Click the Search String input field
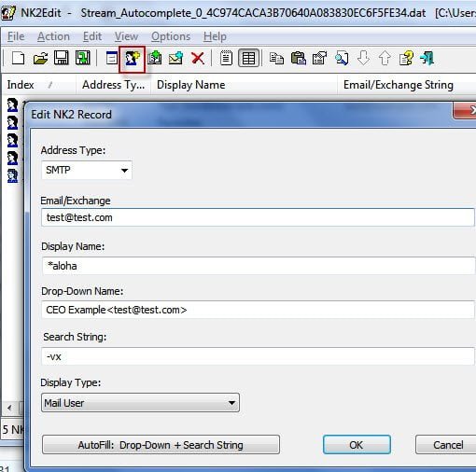Image resolution: width=476 pixels, height=472 pixels. (x=258, y=356)
